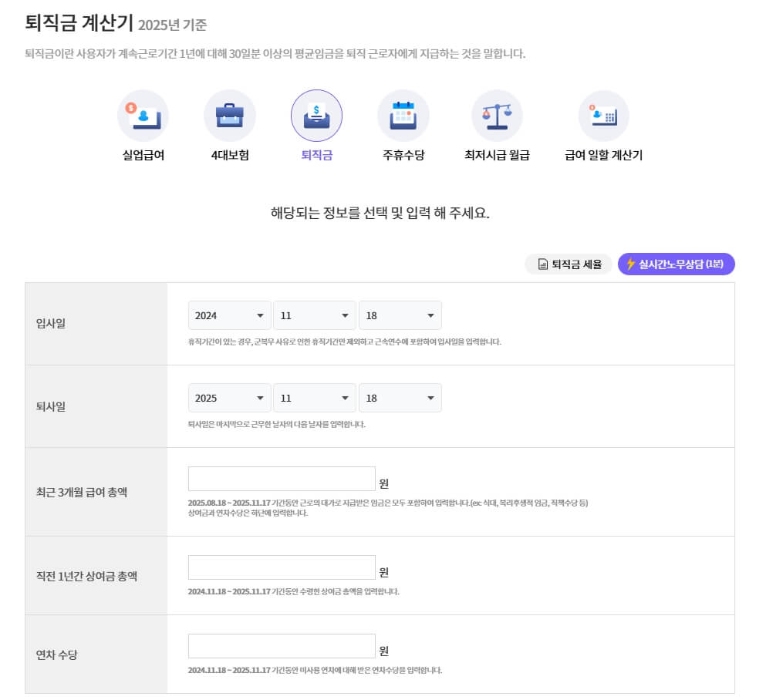This screenshot has height=700, width=766.
Task: Select the 주휴수당 calendar icon
Action: coord(403,114)
